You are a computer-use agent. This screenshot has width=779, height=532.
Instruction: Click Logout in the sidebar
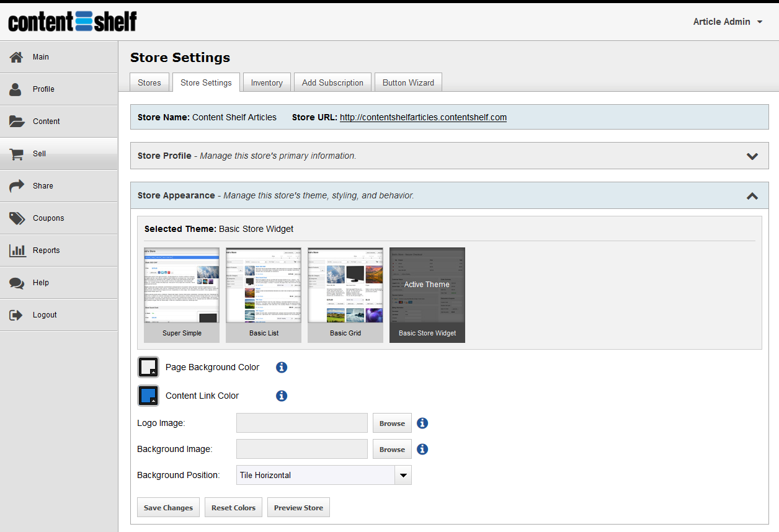pyautogui.click(x=59, y=315)
